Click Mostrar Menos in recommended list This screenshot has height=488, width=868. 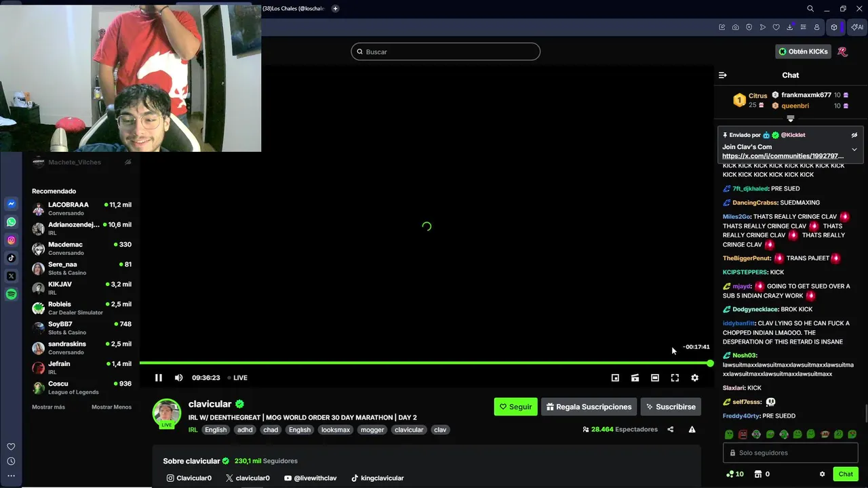[111, 407]
